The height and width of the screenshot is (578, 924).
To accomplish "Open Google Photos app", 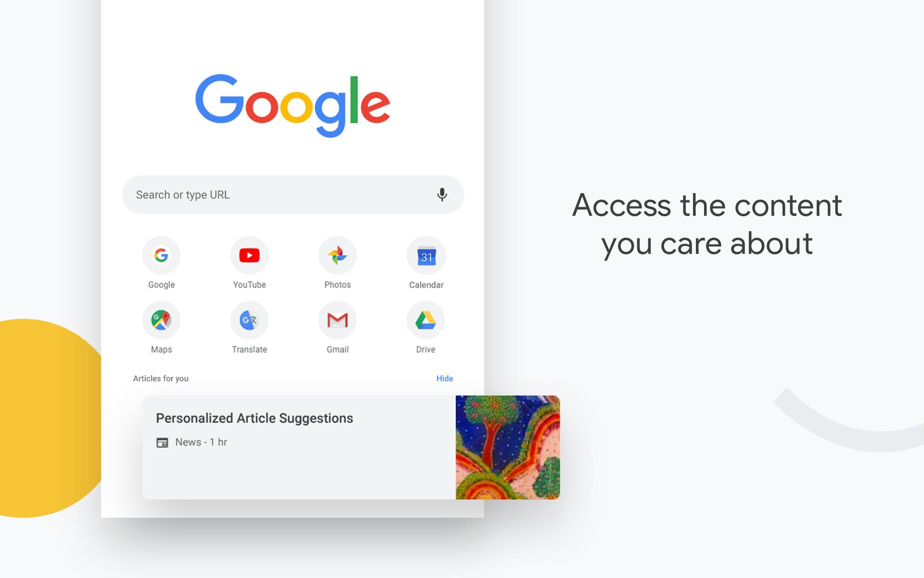I will (336, 256).
